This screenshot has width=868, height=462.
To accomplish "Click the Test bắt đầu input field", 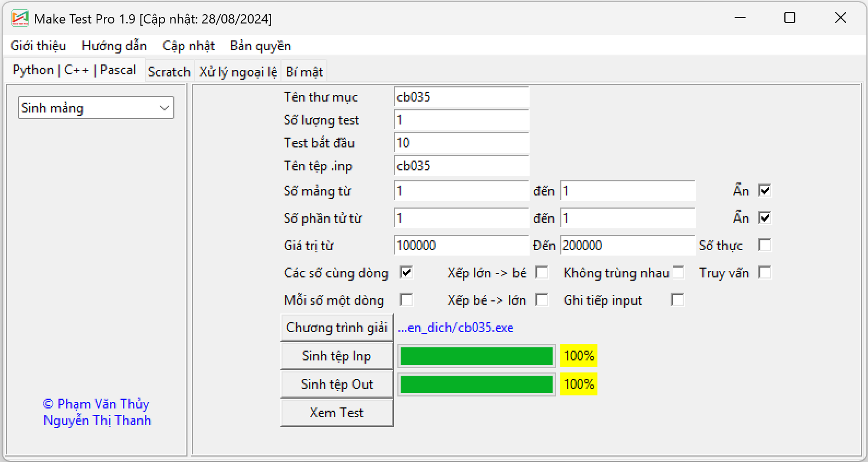I will coord(462,143).
